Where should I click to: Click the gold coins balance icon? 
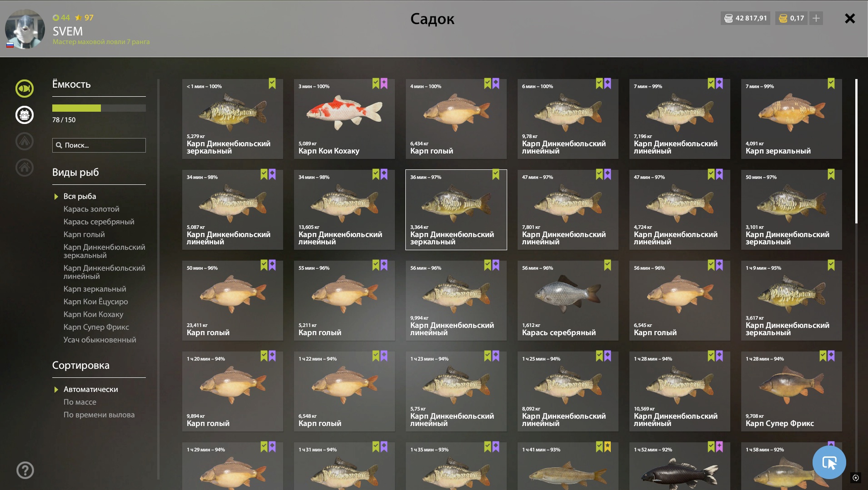tap(783, 18)
